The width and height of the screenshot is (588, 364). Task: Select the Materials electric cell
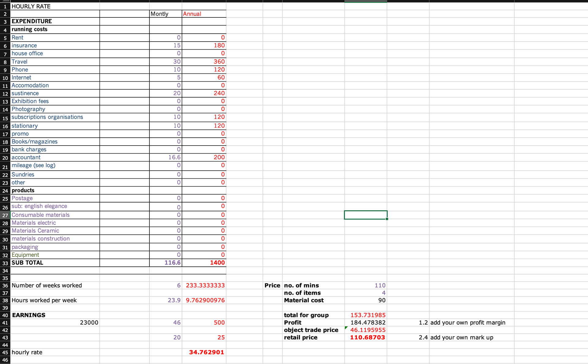(55, 223)
